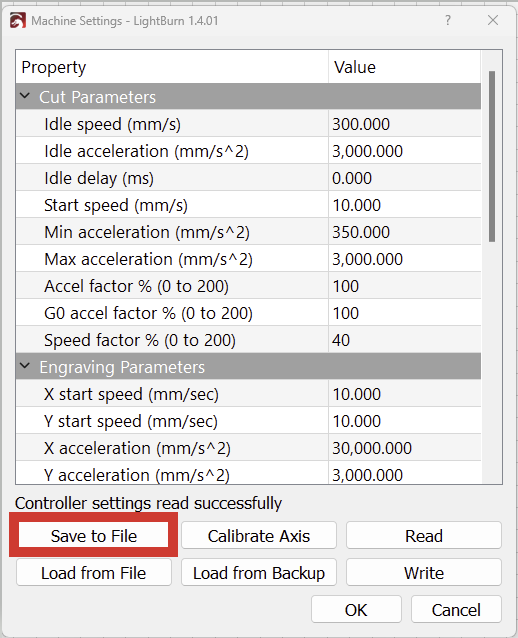
Task: Click Load from Backup button
Action: [259, 572]
